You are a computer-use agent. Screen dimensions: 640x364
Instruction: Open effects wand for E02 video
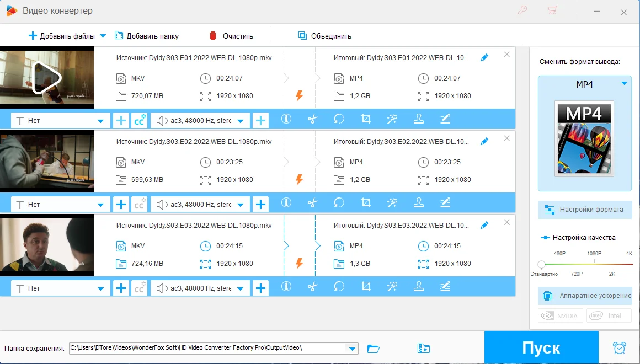(392, 202)
